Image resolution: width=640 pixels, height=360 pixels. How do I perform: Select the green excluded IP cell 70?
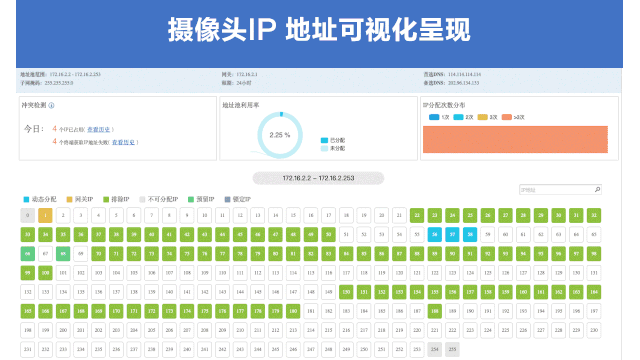pyautogui.click(x=98, y=253)
